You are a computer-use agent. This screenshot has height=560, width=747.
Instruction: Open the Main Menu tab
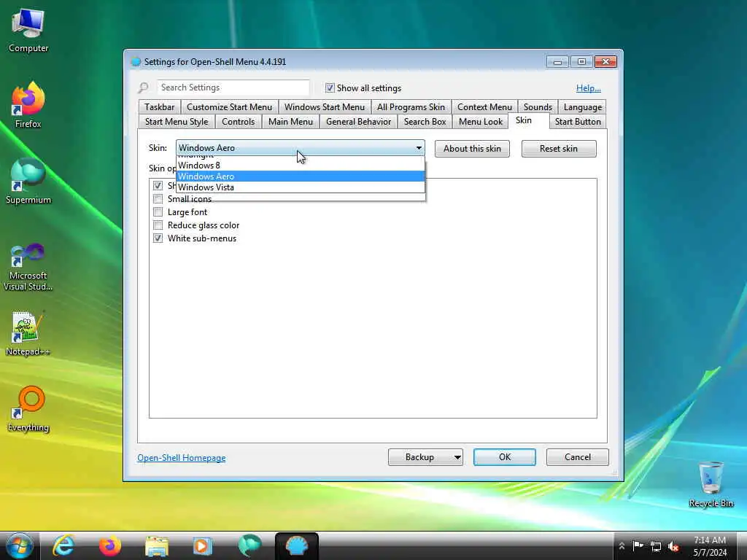(290, 122)
